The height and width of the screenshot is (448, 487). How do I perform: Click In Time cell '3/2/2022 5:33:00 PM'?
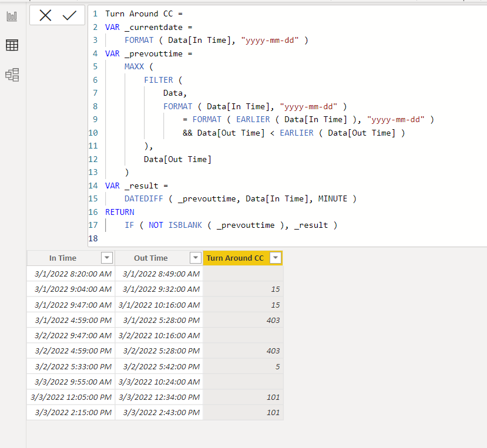(71, 366)
